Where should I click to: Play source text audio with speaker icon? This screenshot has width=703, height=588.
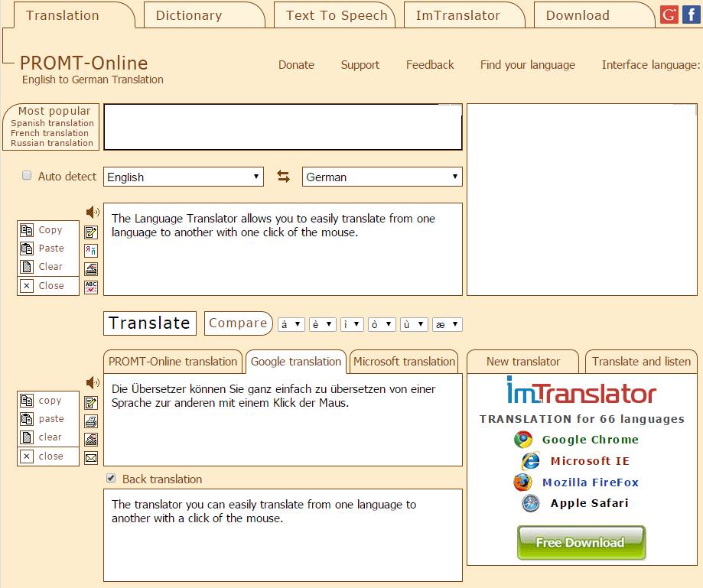[93, 213]
